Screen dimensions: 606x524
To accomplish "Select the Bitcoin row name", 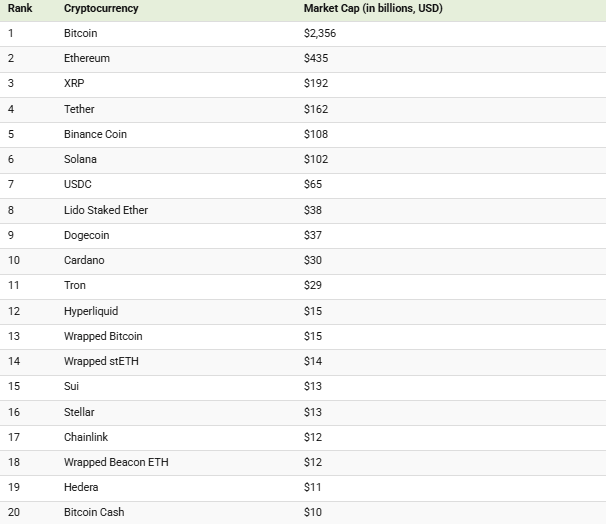I will (x=80, y=33).
